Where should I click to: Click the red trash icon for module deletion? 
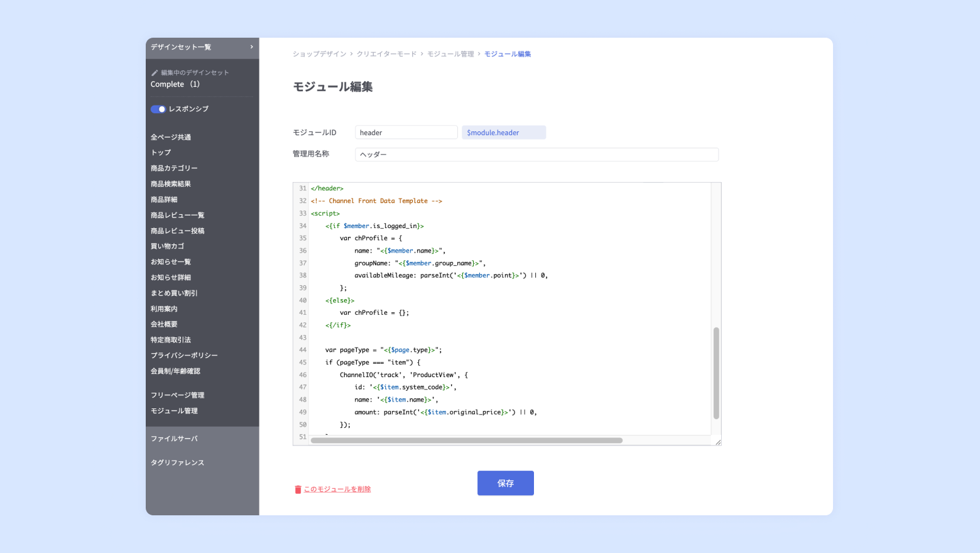[298, 490]
